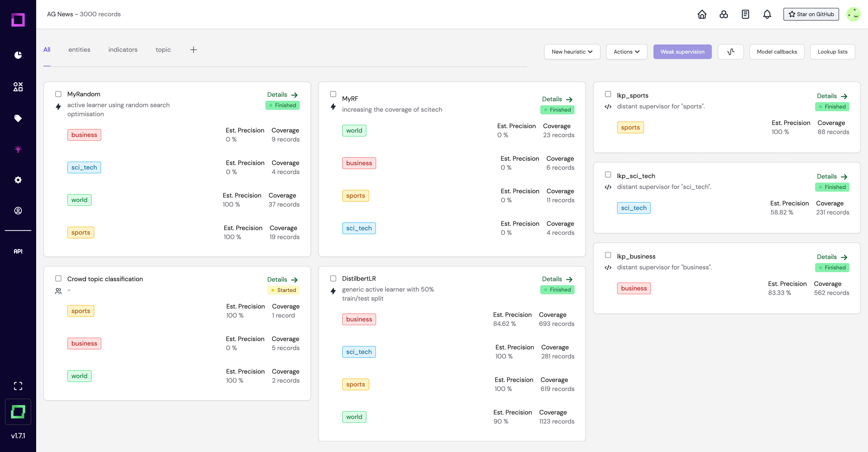
Task: Select the DistilbertLR heuristic checkbox
Action: 333,278
